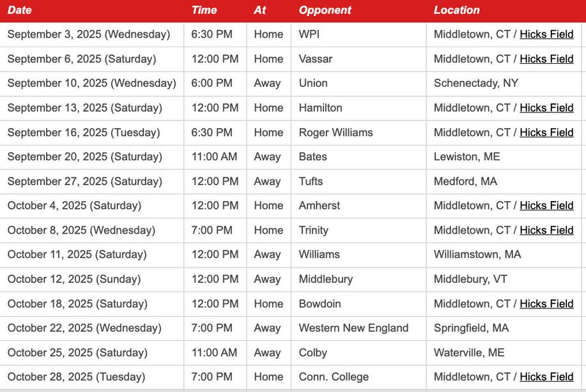The image size is (586, 392).
Task: Click the Opponent column header
Action: (x=325, y=10)
